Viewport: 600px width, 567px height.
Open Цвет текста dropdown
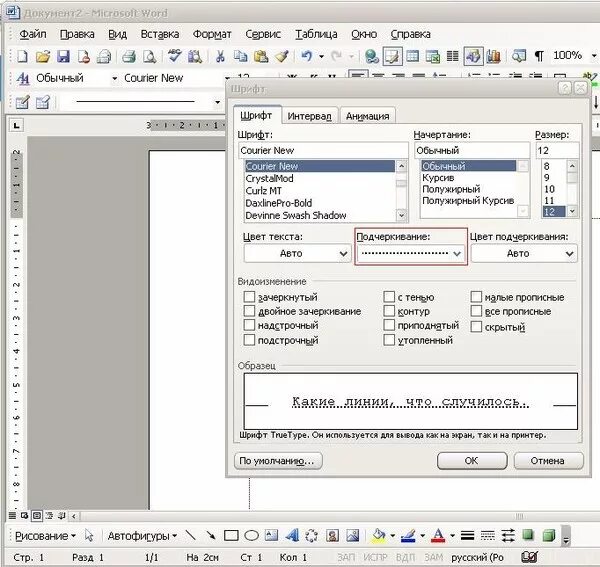297,253
